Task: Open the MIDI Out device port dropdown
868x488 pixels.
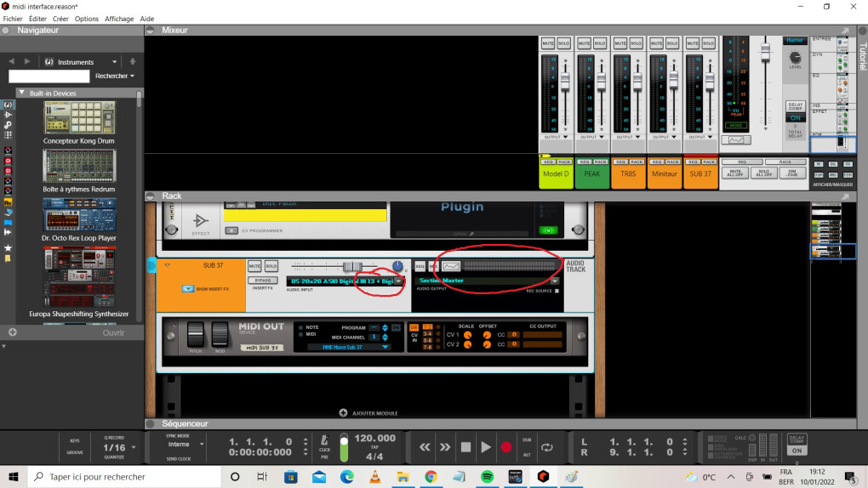Action: pos(385,347)
